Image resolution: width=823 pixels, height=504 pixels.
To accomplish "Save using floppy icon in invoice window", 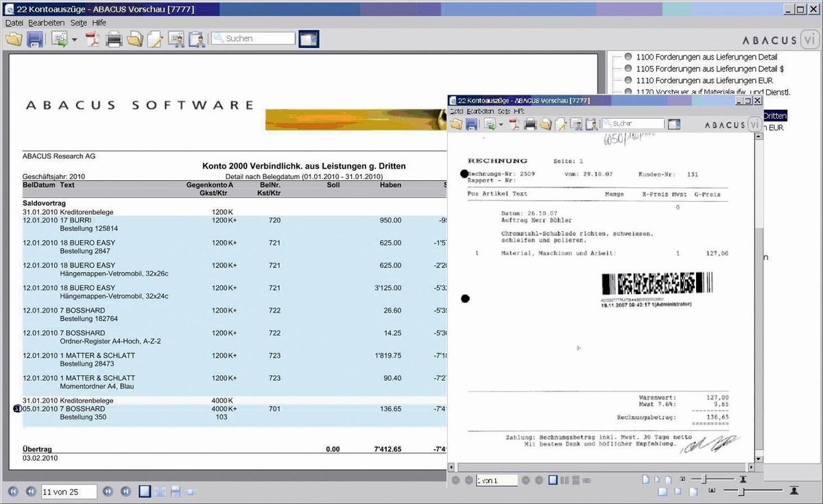I will pos(472,124).
